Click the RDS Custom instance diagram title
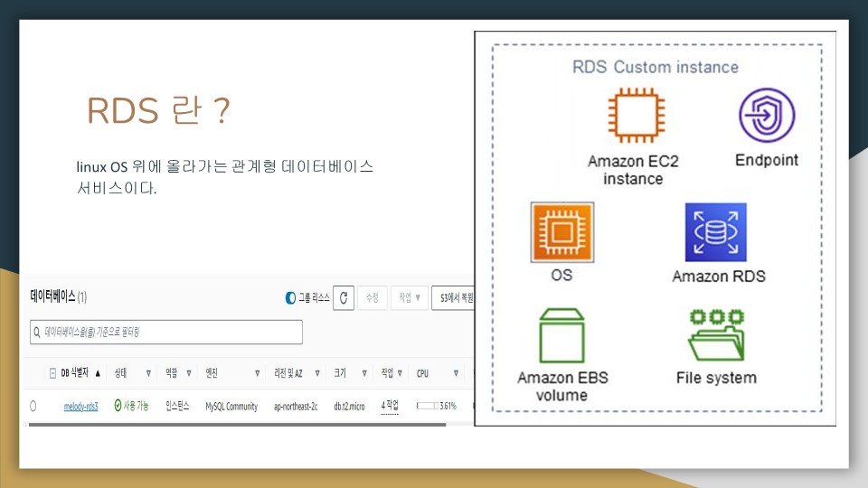This screenshot has height=488, width=868. (x=656, y=68)
